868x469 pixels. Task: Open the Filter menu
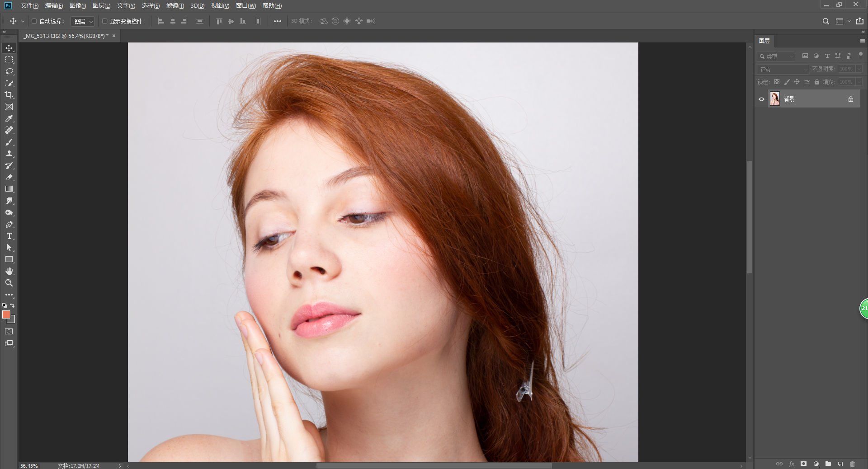tap(175, 5)
